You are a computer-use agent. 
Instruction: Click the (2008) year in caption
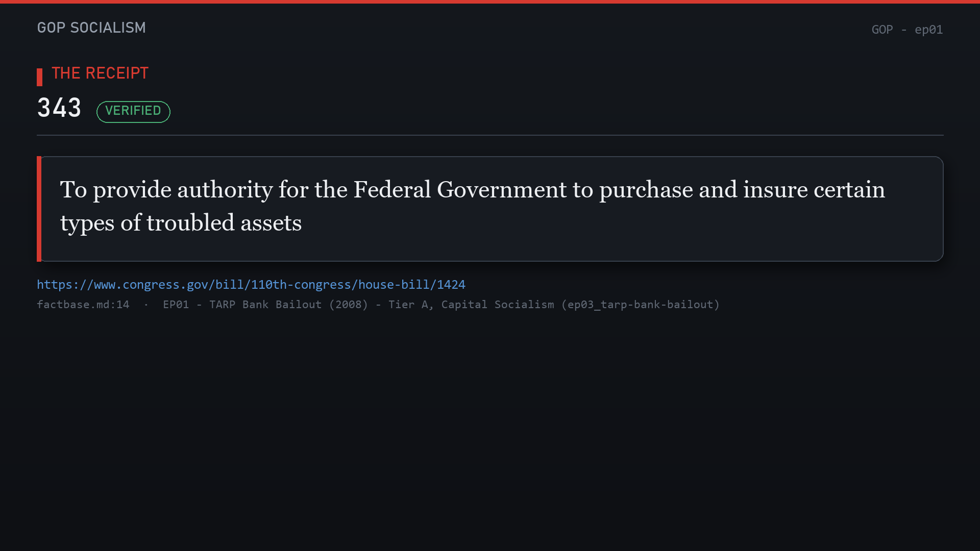point(348,305)
